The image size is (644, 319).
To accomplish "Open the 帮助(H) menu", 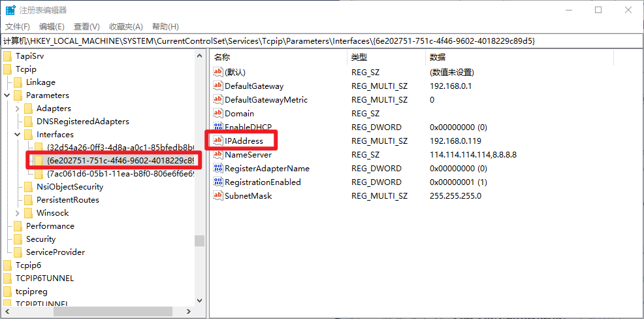I will [x=165, y=27].
